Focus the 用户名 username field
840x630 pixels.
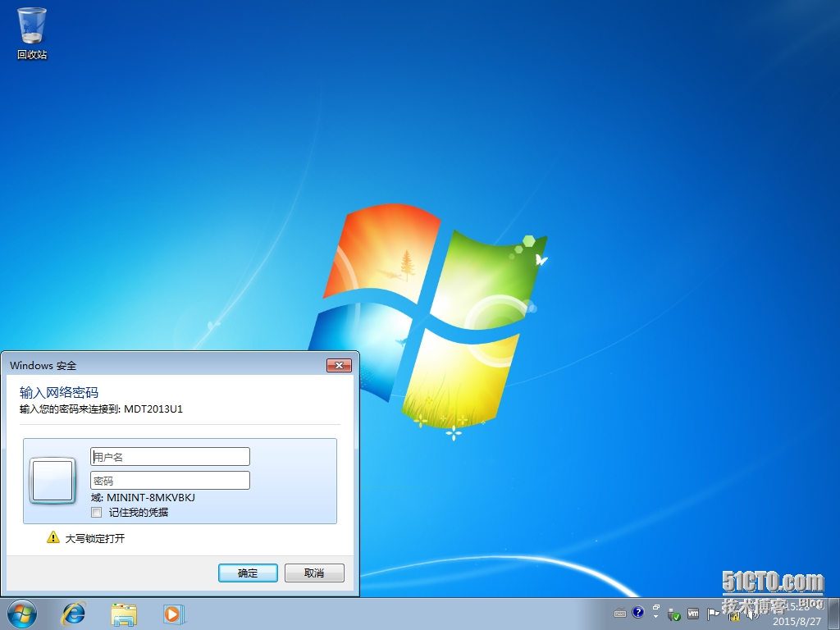(x=170, y=456)
